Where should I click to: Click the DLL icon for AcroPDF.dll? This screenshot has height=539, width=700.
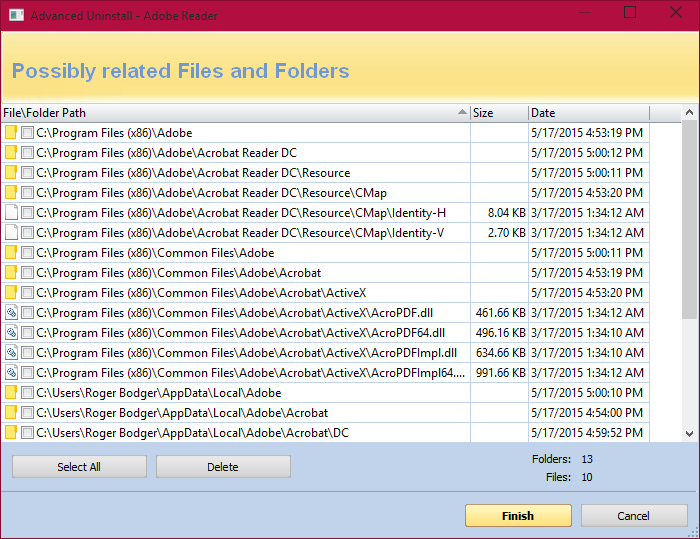pos(11,313)
